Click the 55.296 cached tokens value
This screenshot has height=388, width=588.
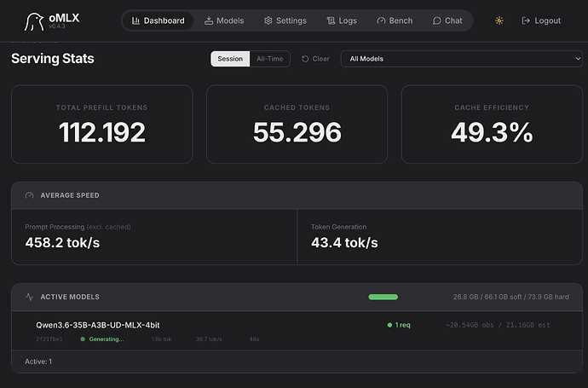[297, 132]
